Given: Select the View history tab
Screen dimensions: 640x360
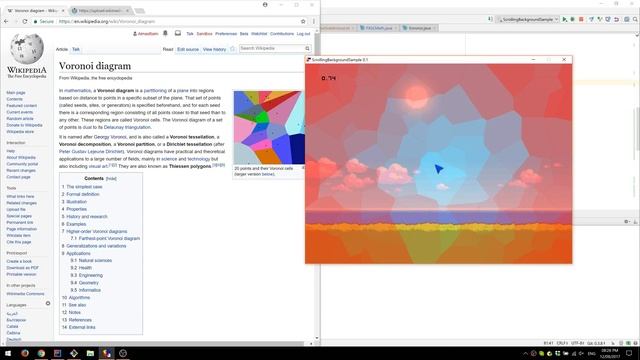Looking at the screenshot, I should [x=214, y=49].
